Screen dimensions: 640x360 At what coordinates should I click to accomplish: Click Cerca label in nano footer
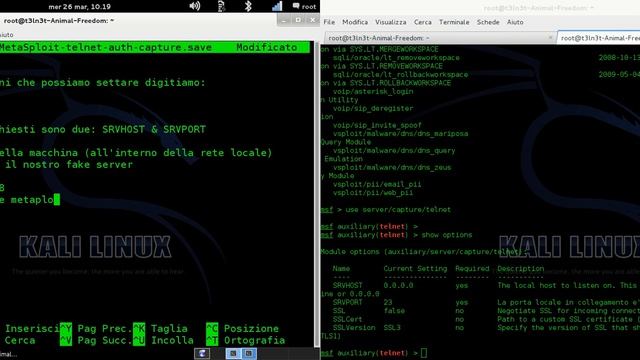pos(20,340)
